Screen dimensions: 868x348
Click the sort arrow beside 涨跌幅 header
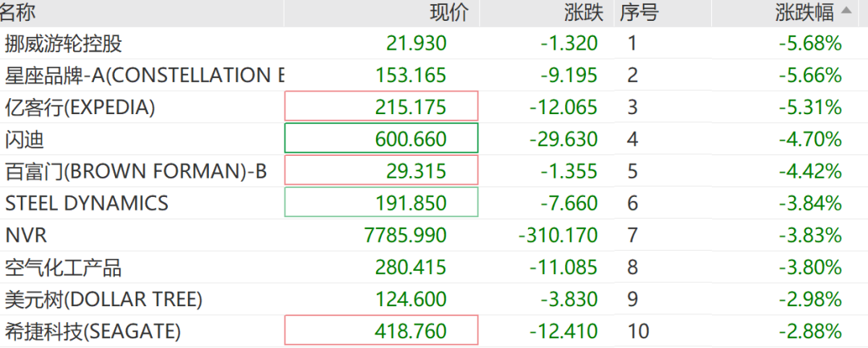[x=845, y=10]
